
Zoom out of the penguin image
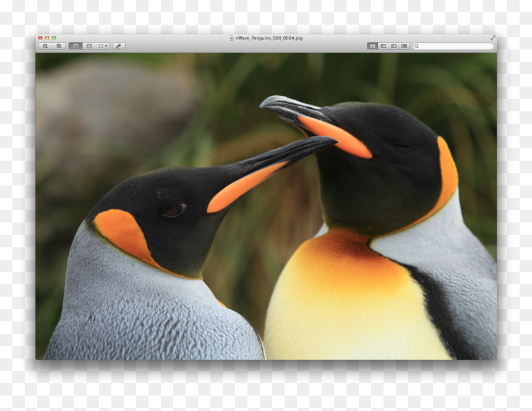point(45,46)
